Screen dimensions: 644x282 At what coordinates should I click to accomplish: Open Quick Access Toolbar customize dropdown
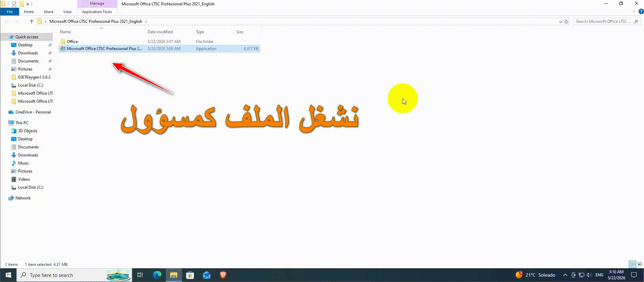[x=28, y=4]
